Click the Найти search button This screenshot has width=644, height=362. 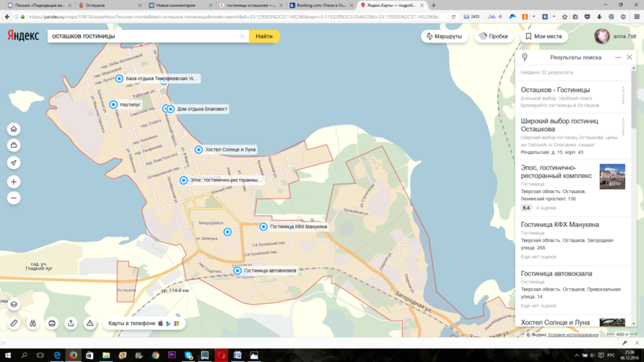(x=264, y=36)
